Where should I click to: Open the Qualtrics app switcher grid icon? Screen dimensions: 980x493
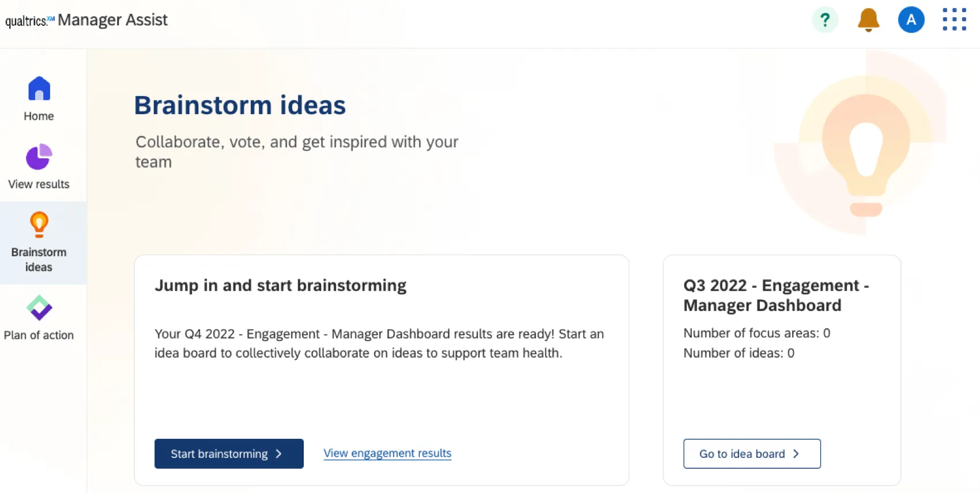(x=954, y=19)
